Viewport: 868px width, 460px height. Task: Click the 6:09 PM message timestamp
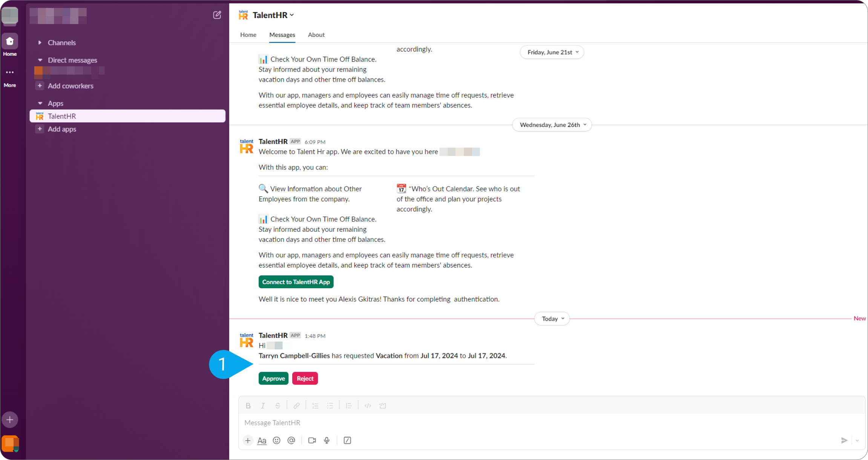point(315,142)
